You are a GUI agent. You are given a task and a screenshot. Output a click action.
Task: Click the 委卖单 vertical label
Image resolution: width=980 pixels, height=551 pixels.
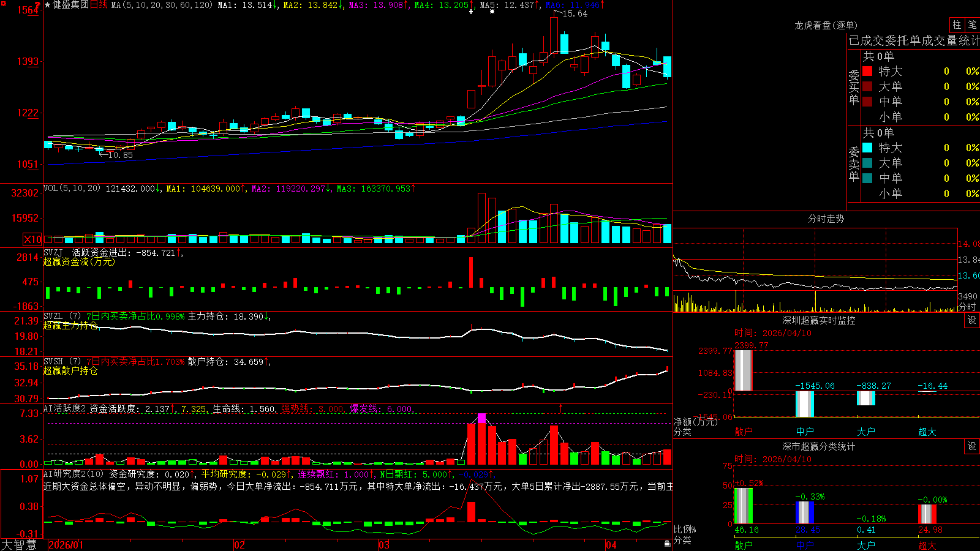click(x=854, y=164)
